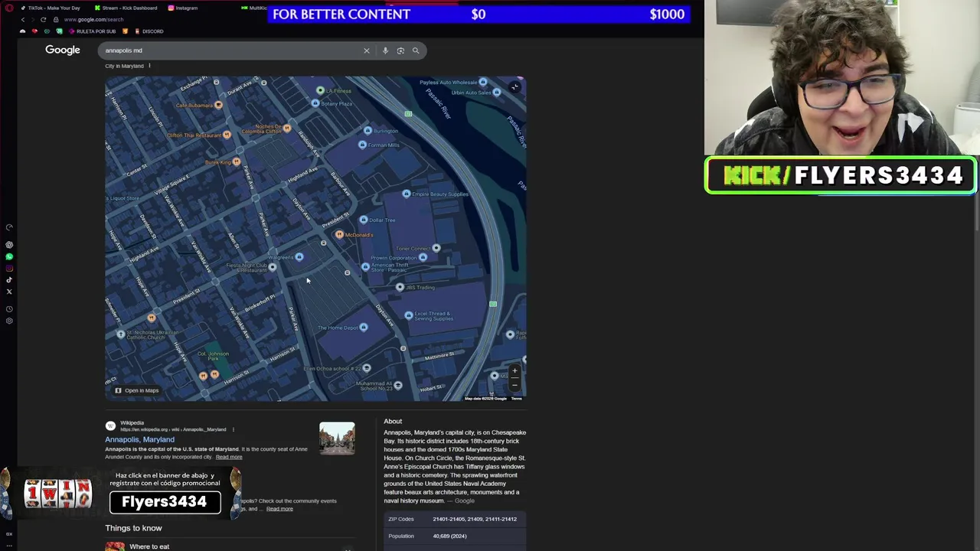This screenshot has height=551, width=980.
Task: Open the Opera main menu logo
Action: tap(9, 8)
